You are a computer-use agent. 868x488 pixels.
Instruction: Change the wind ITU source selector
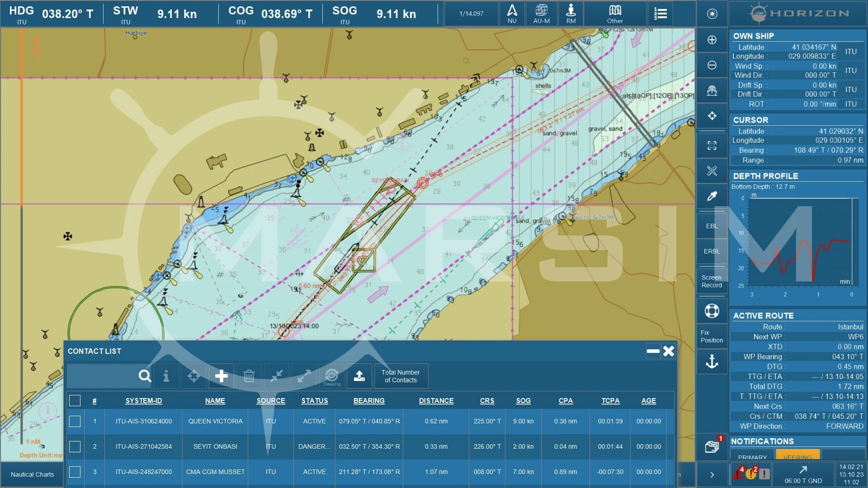click(x=851, y=70)
